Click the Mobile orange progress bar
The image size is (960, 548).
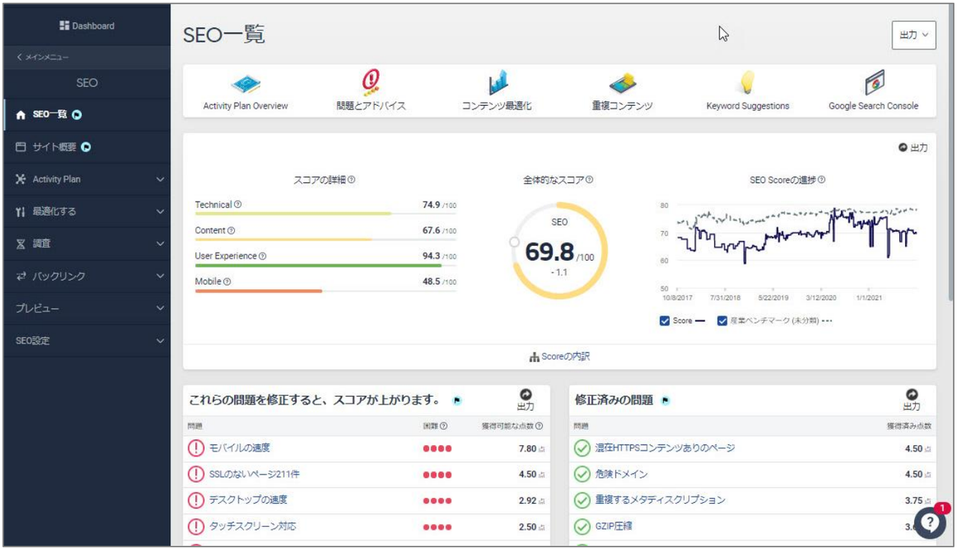[x=326, y=291]
